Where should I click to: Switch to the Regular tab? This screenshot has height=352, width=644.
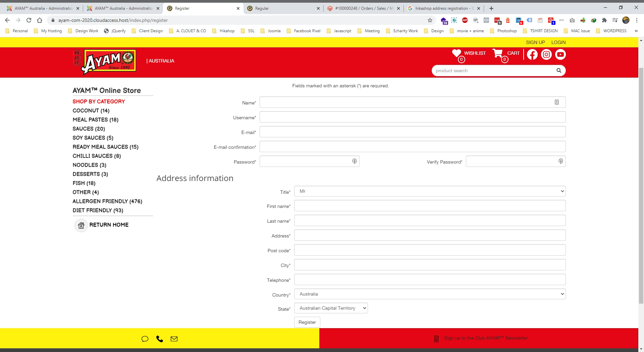pos(283,8)
